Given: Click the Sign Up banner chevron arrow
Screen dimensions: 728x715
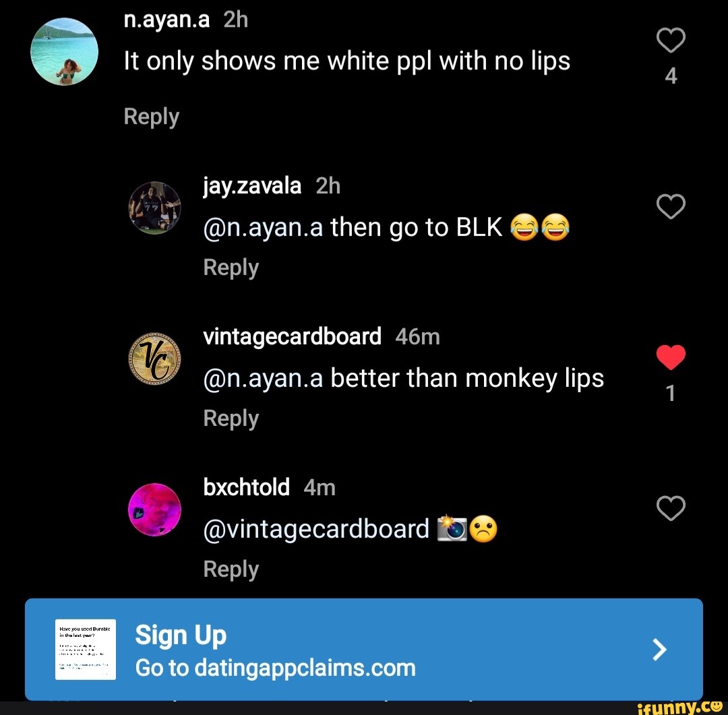Looking at the screenshot, I should [659, 649].
